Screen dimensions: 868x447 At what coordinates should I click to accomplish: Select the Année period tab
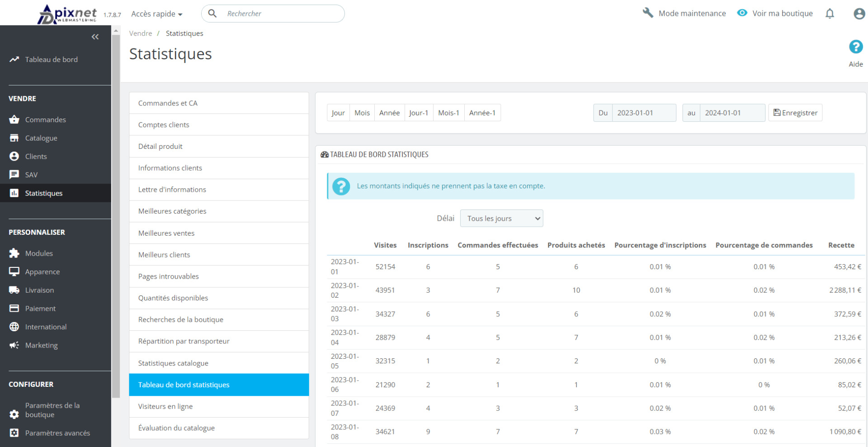pos(390,113)
